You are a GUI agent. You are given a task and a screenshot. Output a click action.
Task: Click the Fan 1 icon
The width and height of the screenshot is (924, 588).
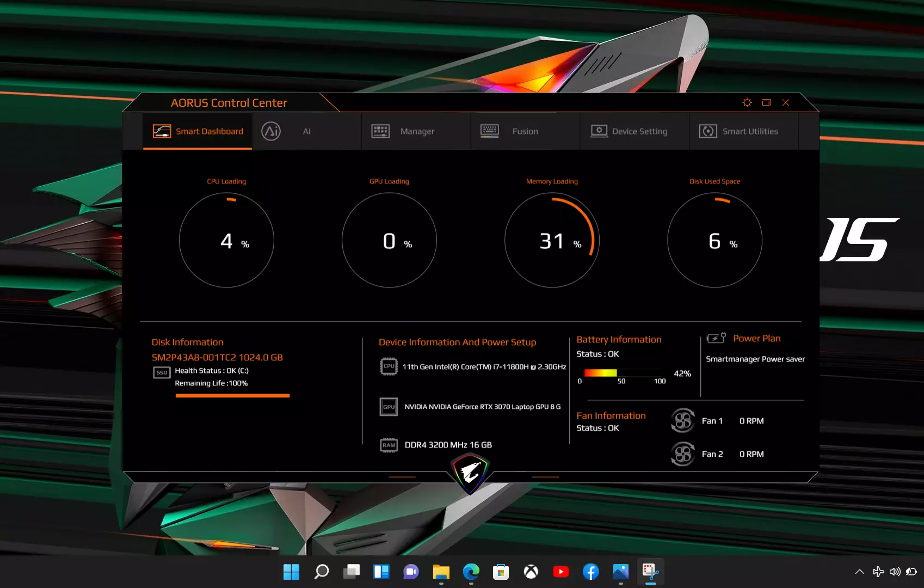pyautogui.click(x=683, y=421)
